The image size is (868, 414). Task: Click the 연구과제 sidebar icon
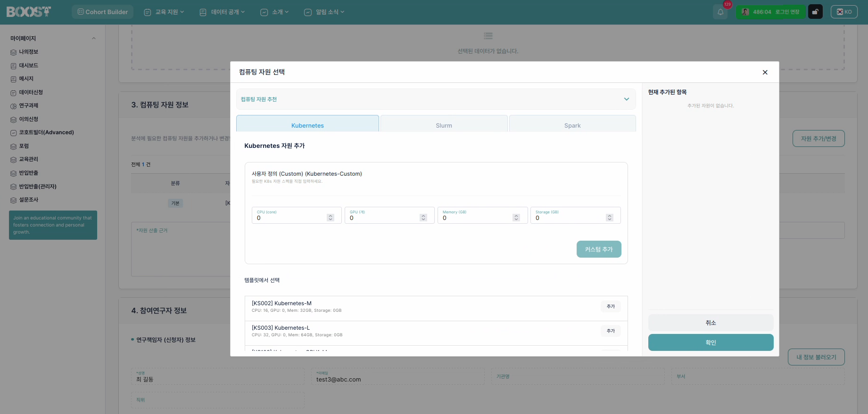tap(13, 106)
